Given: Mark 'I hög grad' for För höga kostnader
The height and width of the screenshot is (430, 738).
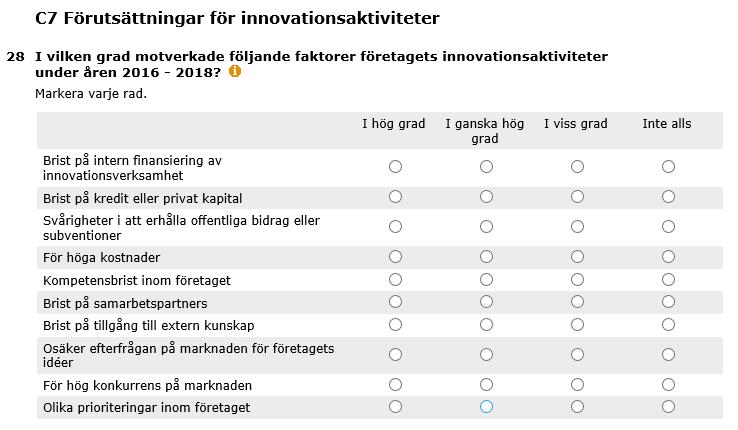Looking at the screenshot, I should 395,257.
